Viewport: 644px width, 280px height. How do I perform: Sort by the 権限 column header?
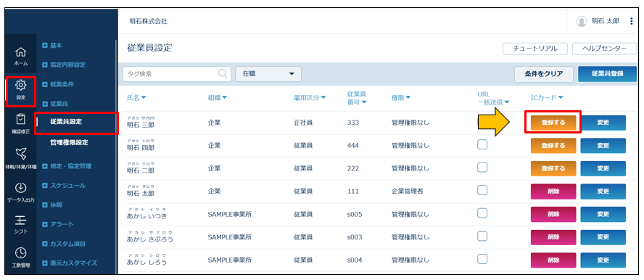[401, 98]
